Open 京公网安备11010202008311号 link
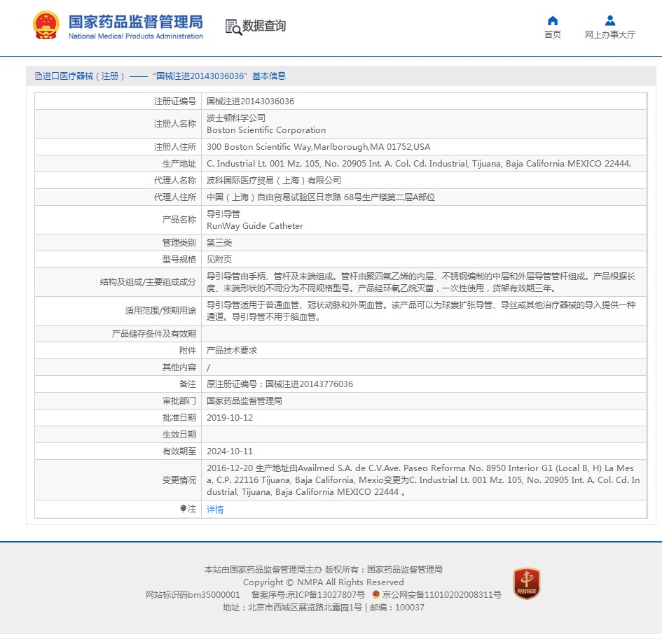The width and height of the screenshot is (662, 644). tap(441, 595)
